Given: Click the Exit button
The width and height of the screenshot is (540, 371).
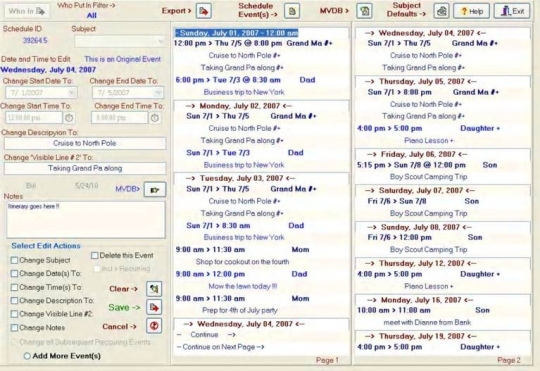Looking at the screenshot, I should coord(512,11).
